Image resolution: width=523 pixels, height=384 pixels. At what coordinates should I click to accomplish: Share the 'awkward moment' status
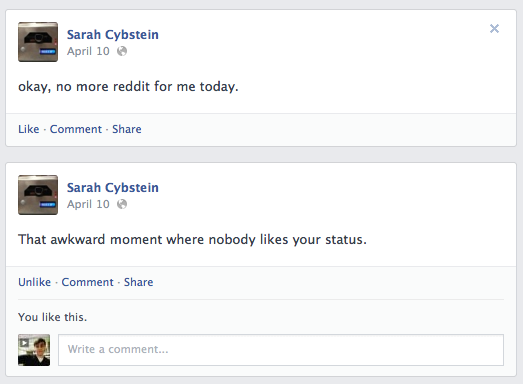tap(139, 282)
